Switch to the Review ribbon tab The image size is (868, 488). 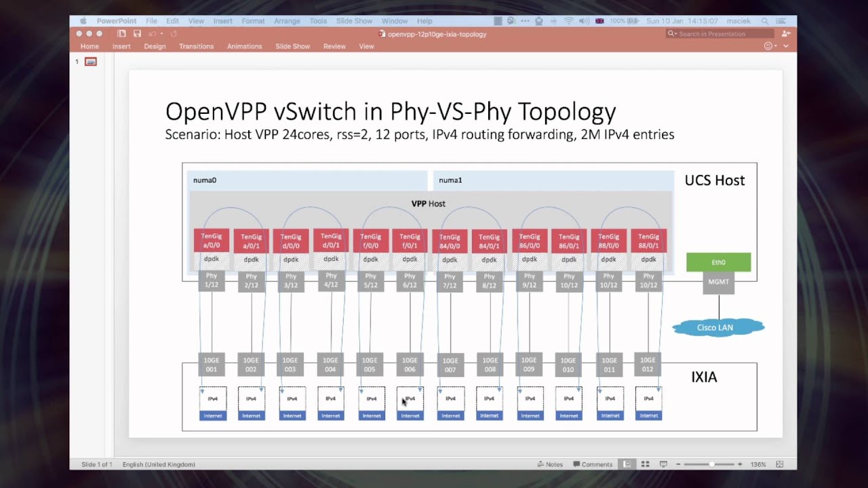click(334, 46)
